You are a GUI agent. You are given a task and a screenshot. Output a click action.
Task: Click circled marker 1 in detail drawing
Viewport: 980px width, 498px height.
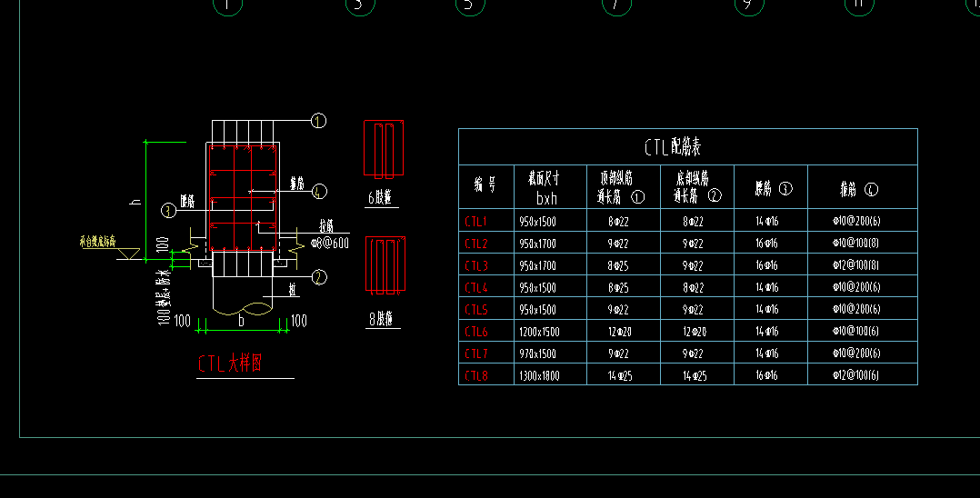click(319, 121)
